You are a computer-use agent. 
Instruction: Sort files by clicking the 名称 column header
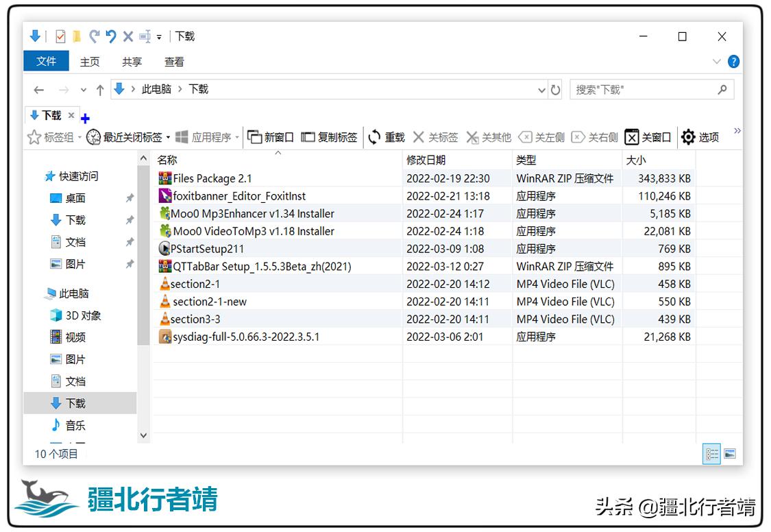[167, 160]
